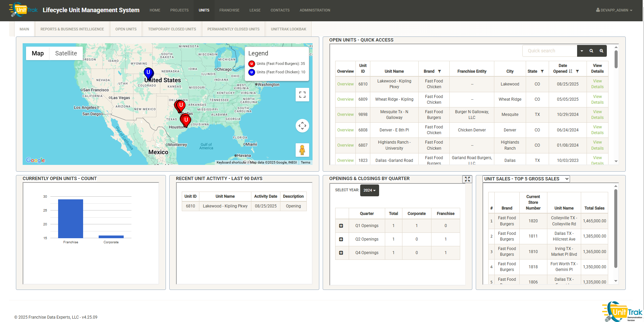Open the 2024 year selector dropdown
This screenshot has height=322, width=644.
click(x=369, y=190)
